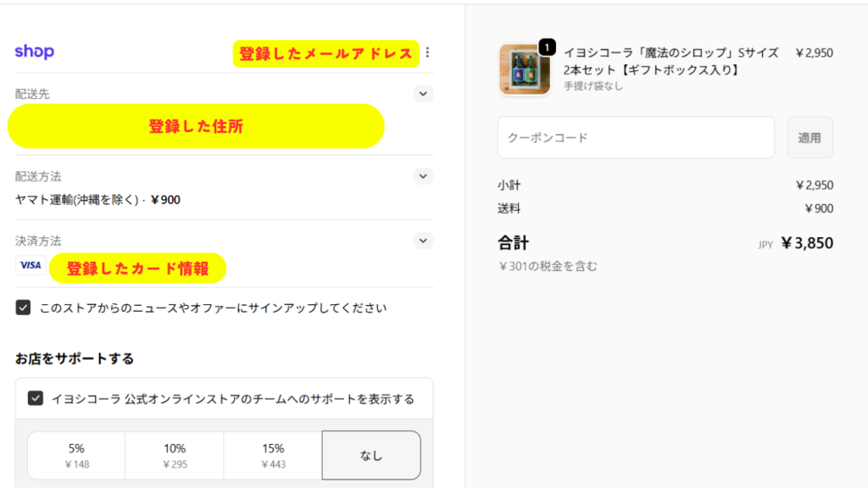Expand the 配送方法 shipping method section
The height and width of the screenshot is (488, 868).
click(x=424, y=176)
